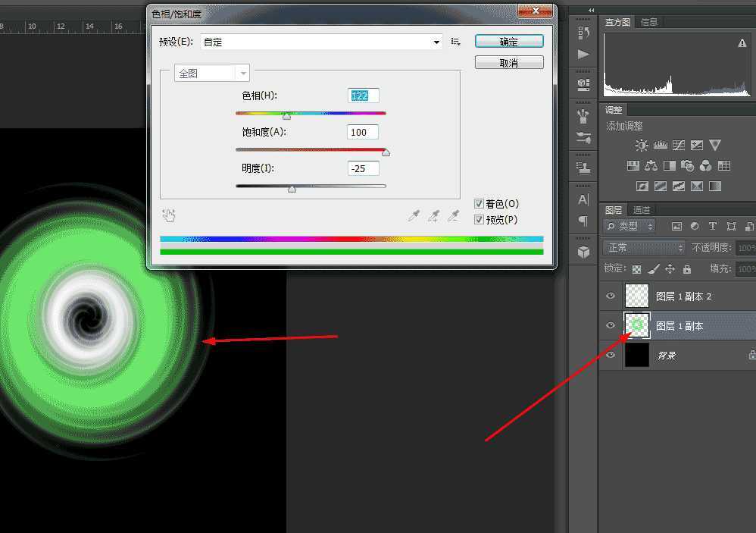Viewport: 756px width, 533px height.
Task: Click the 取消 button
Action: pos(509,61)
